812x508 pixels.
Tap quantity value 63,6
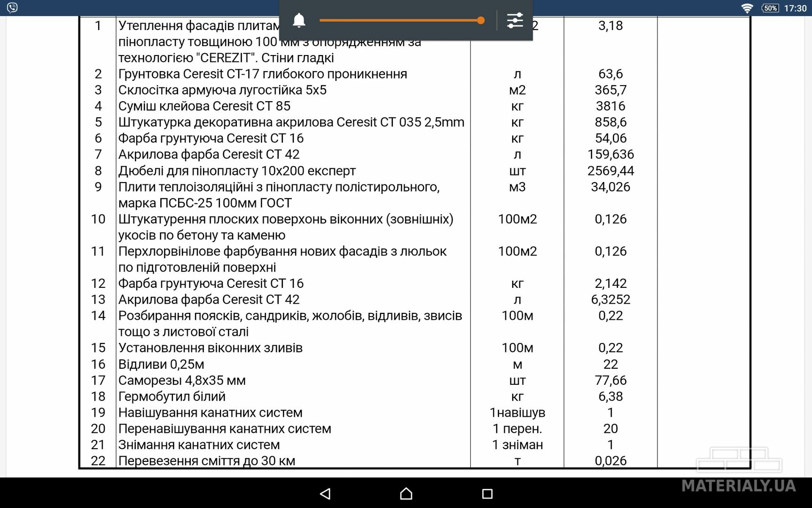pos(610,74)
